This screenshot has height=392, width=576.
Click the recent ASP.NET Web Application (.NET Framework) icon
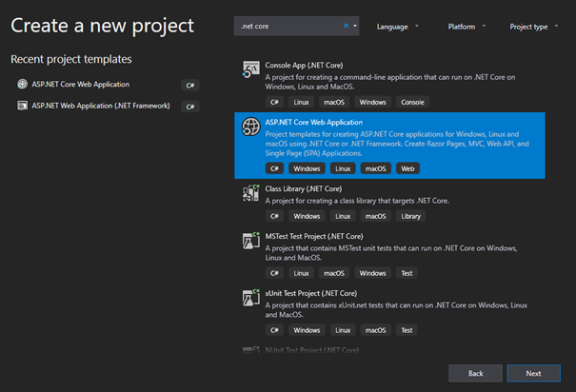tap(23, 106)
